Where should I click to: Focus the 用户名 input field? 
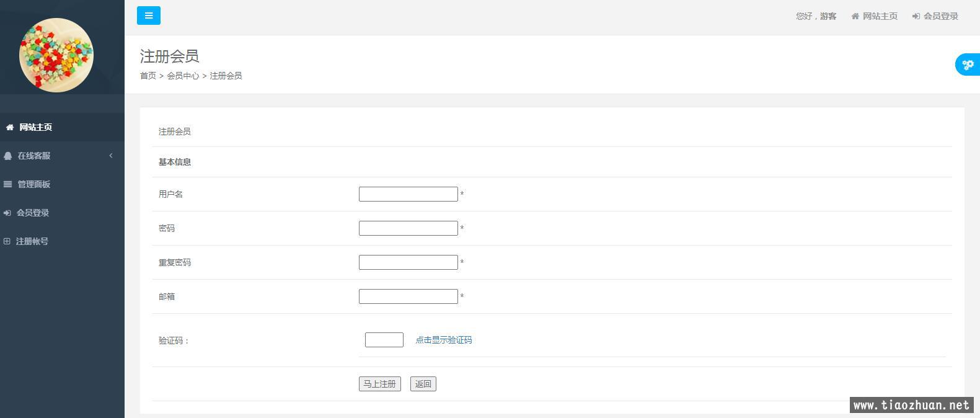(x=408, y=194)
